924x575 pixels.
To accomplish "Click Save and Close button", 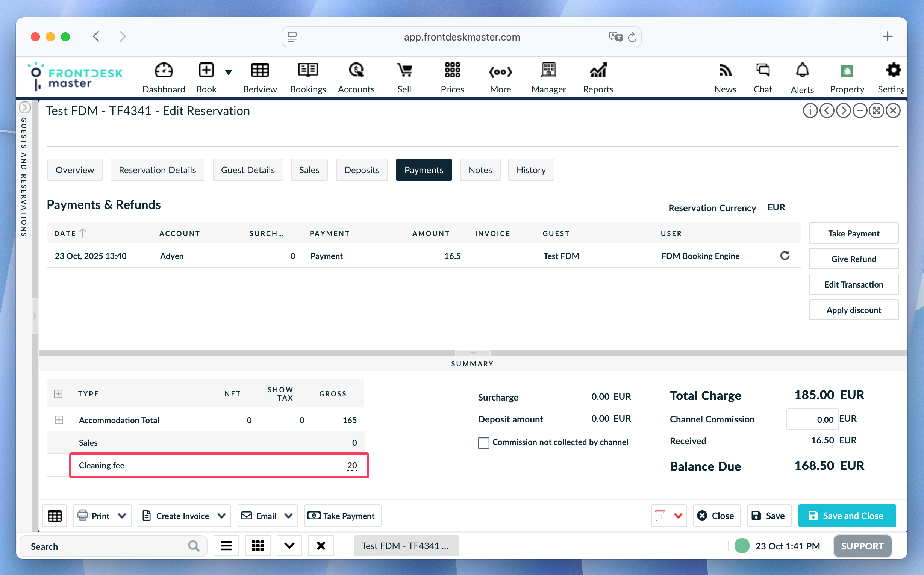I will point(847,516).
